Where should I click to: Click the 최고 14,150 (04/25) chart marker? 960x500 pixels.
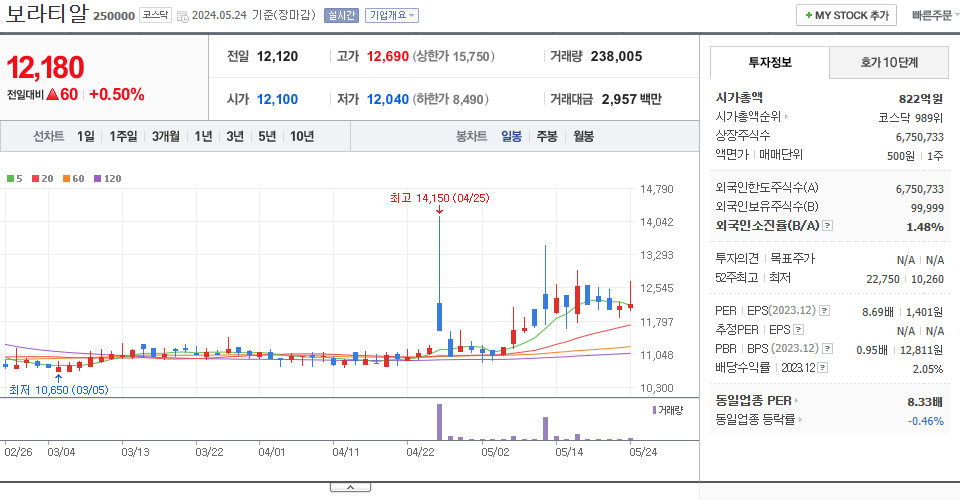440,198
